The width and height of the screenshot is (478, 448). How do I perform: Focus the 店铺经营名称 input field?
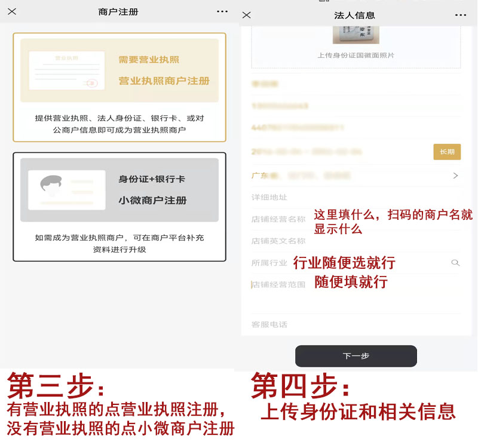356,219
